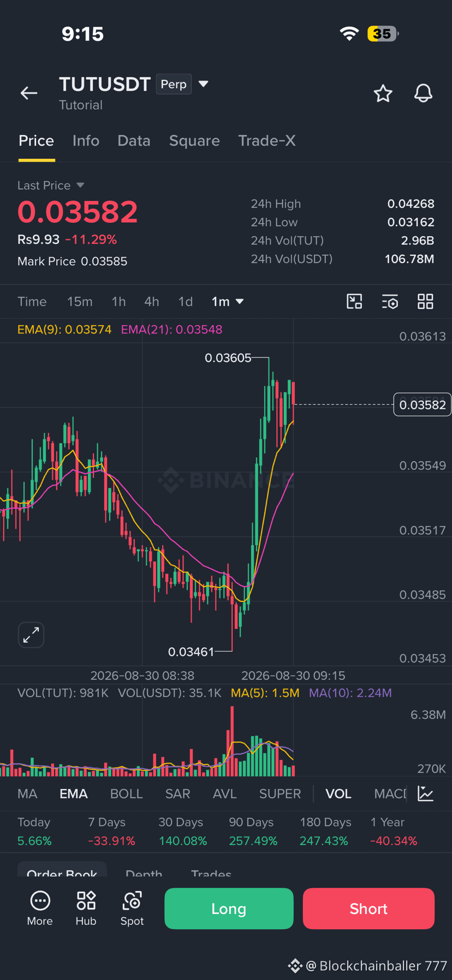
Task: Tap the Today 5.66% performance
Action: click(x=34, y=832)
